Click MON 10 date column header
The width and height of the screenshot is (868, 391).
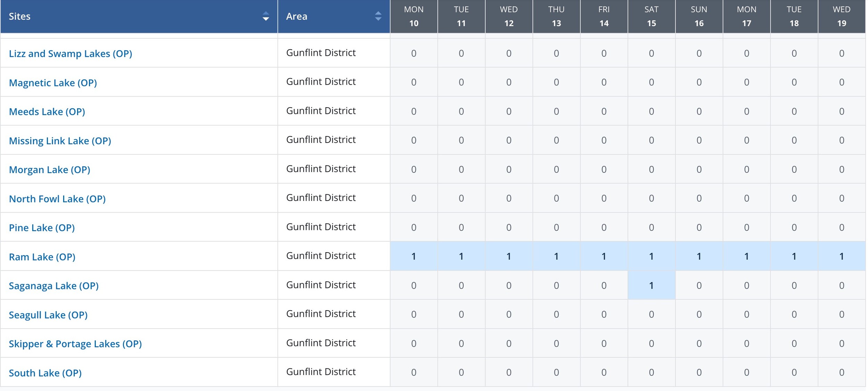click(x=414, y=16)
